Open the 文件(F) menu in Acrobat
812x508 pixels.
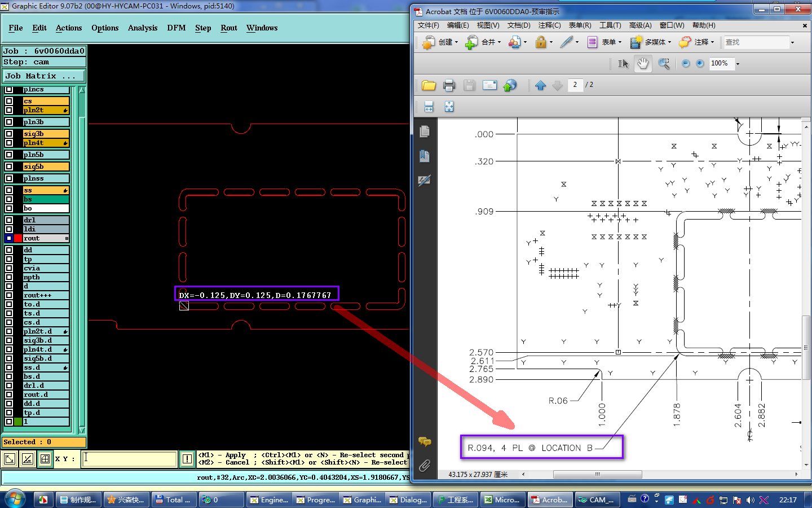point(429,25)
